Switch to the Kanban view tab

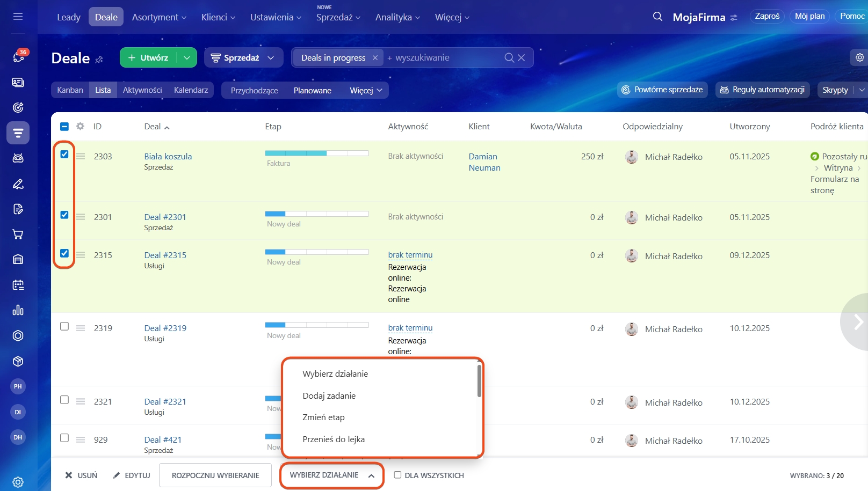click(x=70, y=90)
